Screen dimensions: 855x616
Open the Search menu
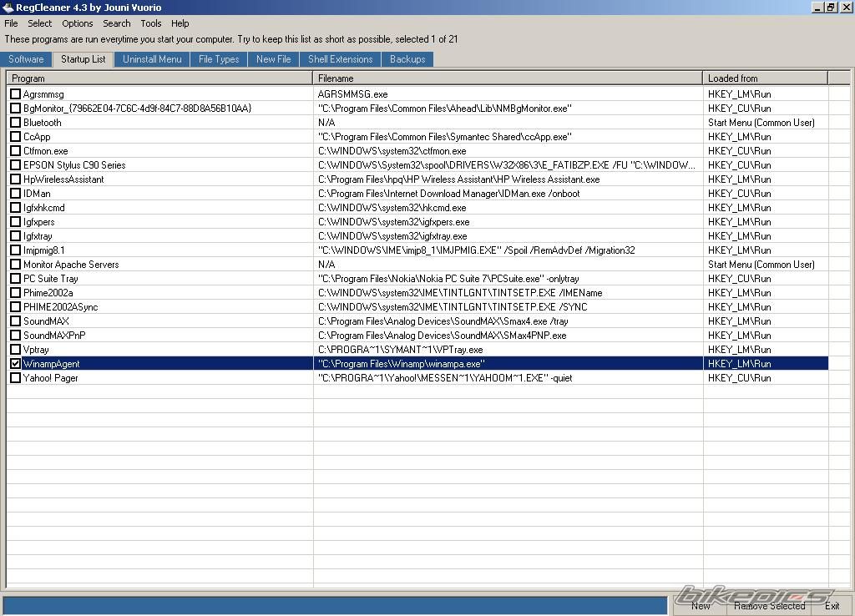coord(117,23)
